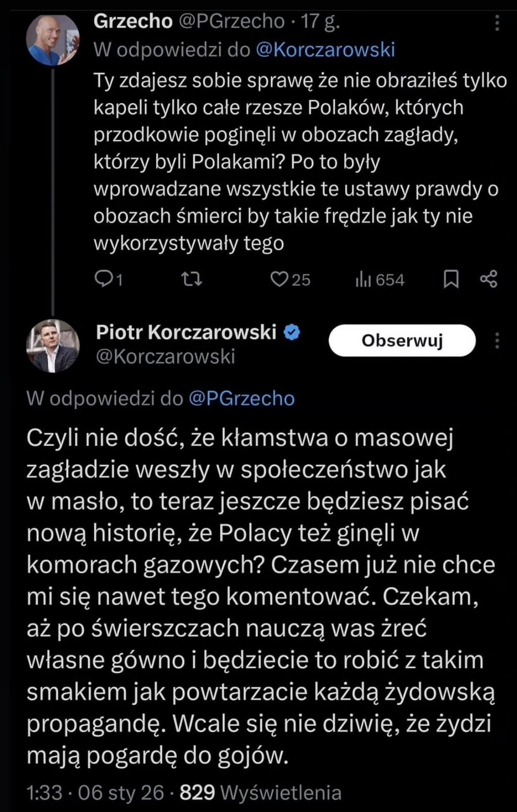Open the Piotr Korczarowski display name
Viewport: 517px width, 812px height.
pyautogui.click(x=186, y=332)
